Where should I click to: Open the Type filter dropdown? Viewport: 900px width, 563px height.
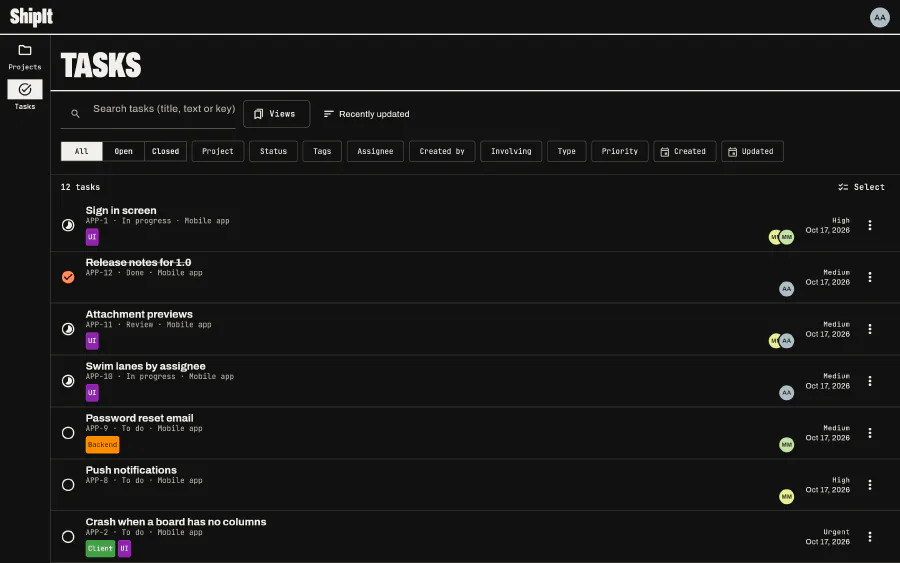coord(567,152)
